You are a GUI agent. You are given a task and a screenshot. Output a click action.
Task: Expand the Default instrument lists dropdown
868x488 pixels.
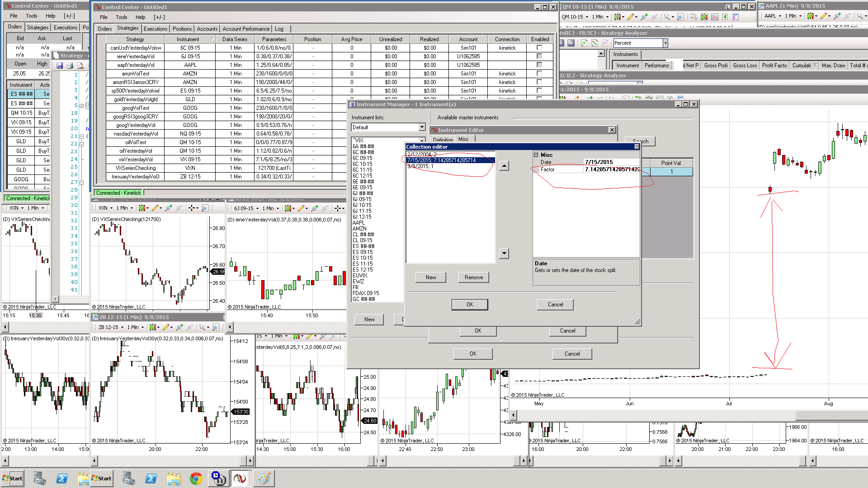[422, 127]
